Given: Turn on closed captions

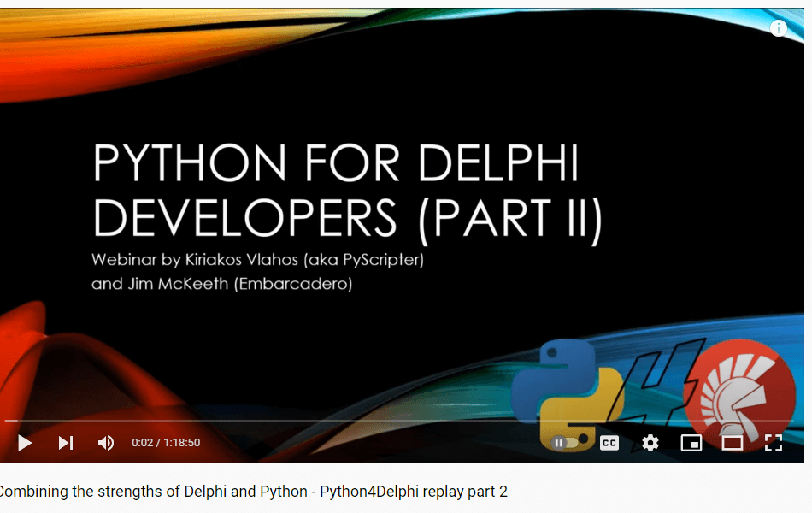Looking at the screenshot, I should (609, 443).
